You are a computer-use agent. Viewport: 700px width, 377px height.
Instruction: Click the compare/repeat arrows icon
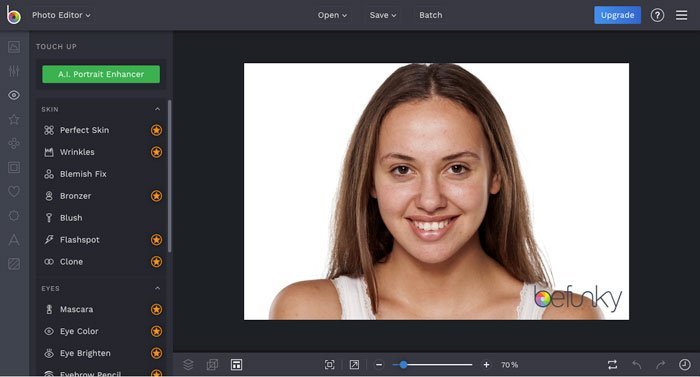click(x=612, y=365)
